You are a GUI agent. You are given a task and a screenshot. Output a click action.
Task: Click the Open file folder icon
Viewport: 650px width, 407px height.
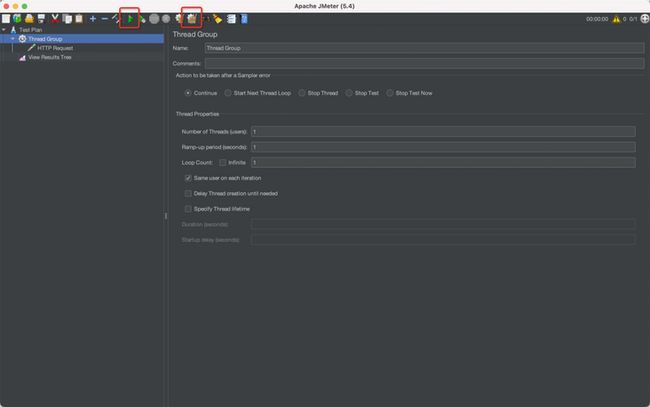[29, 19]
